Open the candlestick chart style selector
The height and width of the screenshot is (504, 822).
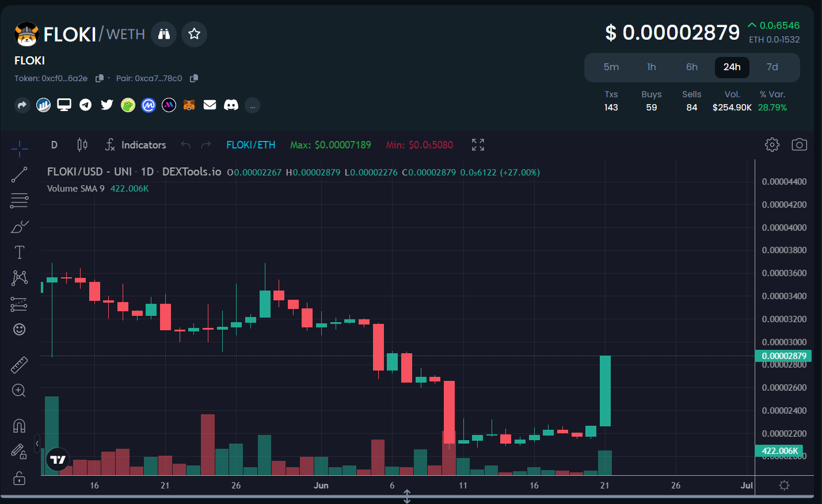pos(82,145)
